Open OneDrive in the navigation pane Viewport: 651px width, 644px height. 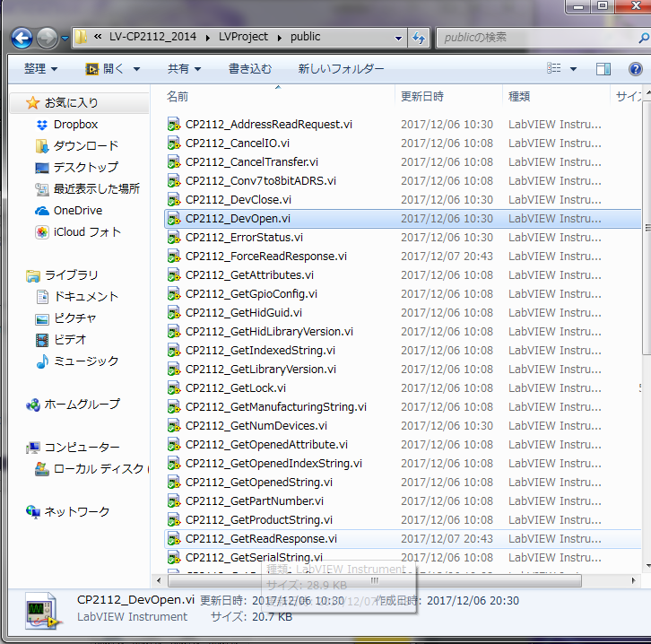(x=78, y=211)
